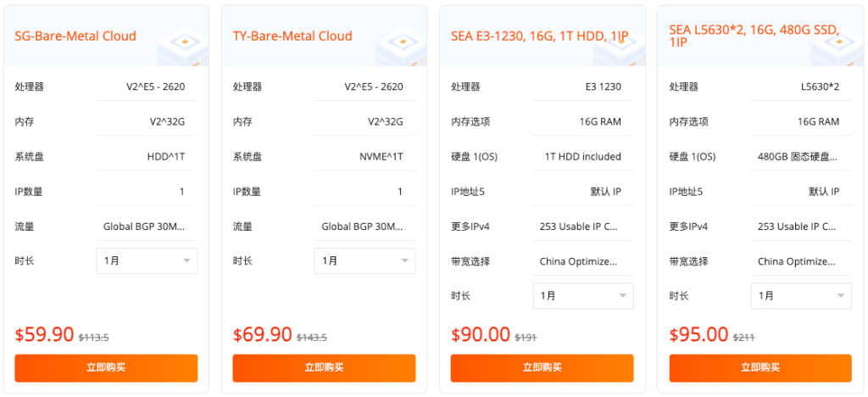Viewport: 868px width, 397px height.
Task: Click server icon on SG-Bare-Metal Cloud card
Action: pos(183,44)
